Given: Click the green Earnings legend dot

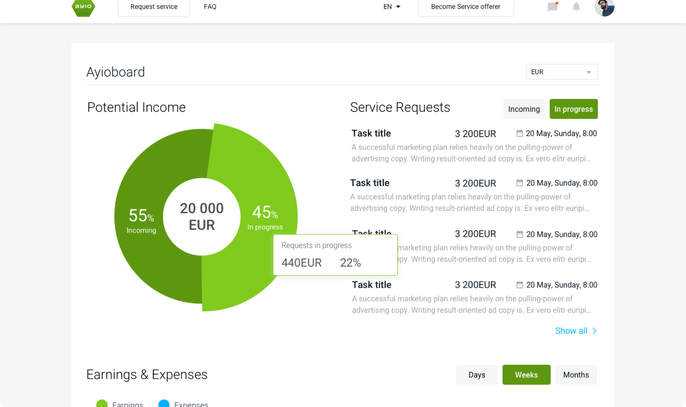Looking at the screenshot, I should [102, 403].
